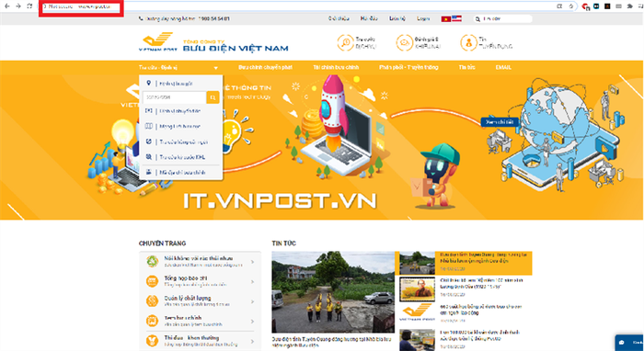
Task: Go back with the browser back arrow
Action: (x=7, y=6)
